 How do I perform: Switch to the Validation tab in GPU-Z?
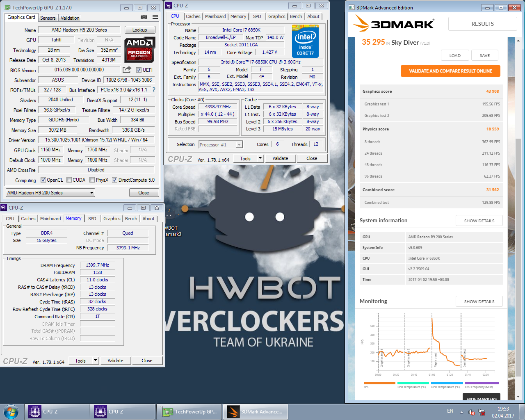click(x=70, y=18)
